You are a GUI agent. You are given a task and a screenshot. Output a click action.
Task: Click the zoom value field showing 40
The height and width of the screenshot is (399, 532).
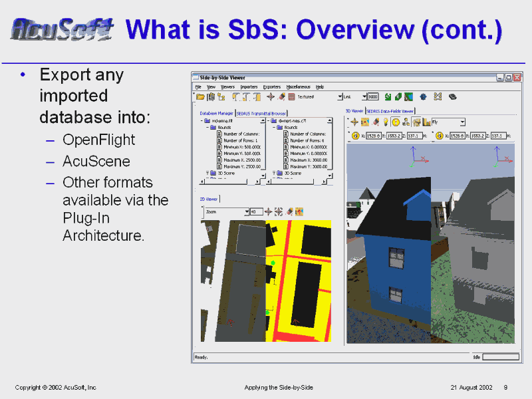(255, 211)
